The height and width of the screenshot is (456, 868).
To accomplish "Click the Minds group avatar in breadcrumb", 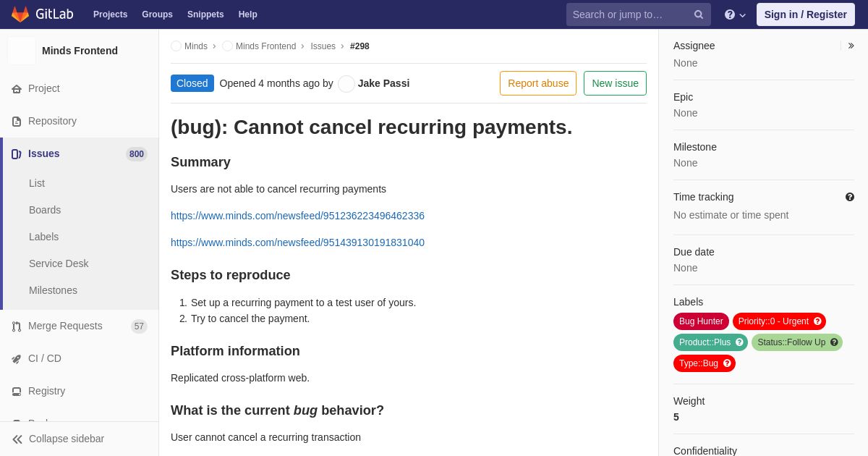I will (x=176, y=46).
